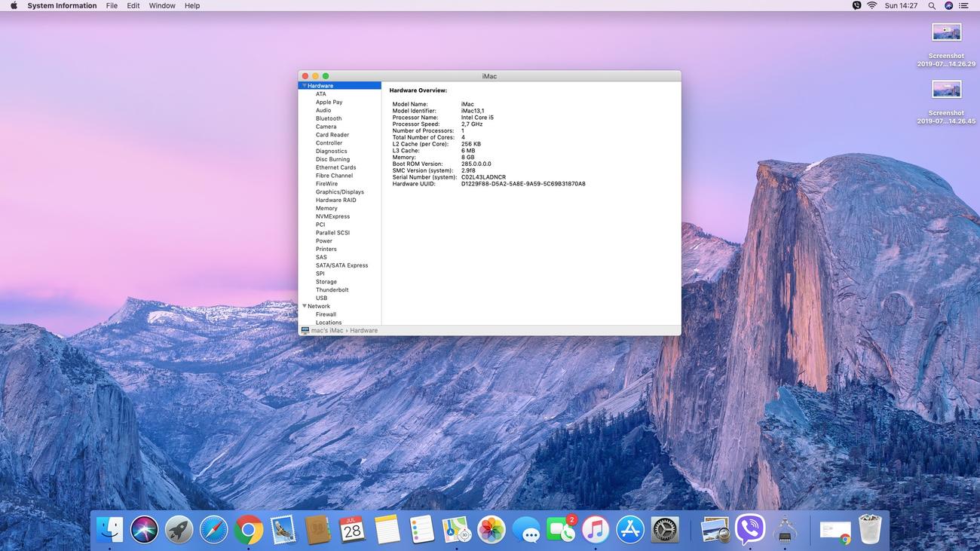Select Firewall under Network
This screenshot has width=980, height=551.
(326, 314)
